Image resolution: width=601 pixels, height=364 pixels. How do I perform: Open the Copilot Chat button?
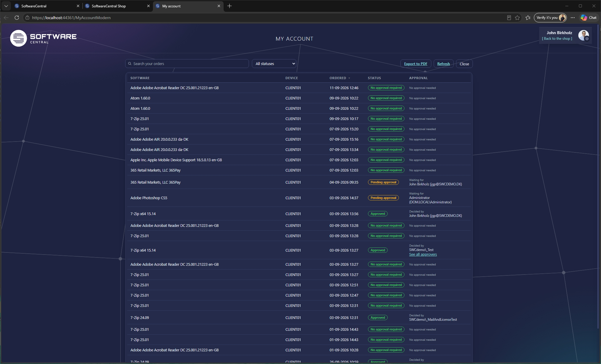589,18
